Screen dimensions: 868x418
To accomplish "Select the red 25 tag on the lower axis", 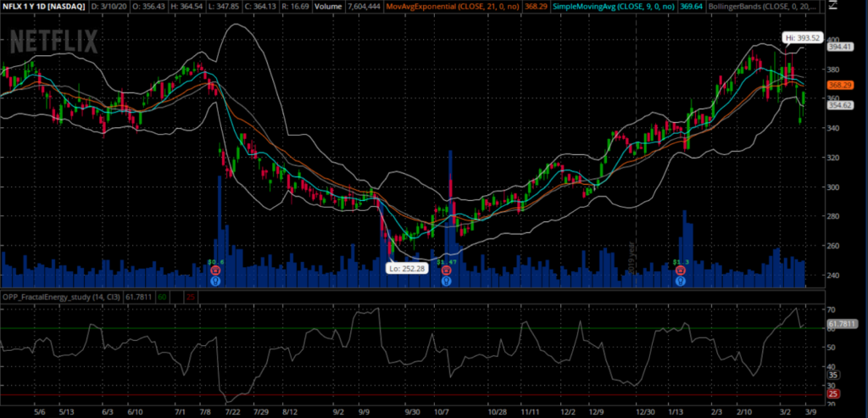I will [x=833, y=393].
